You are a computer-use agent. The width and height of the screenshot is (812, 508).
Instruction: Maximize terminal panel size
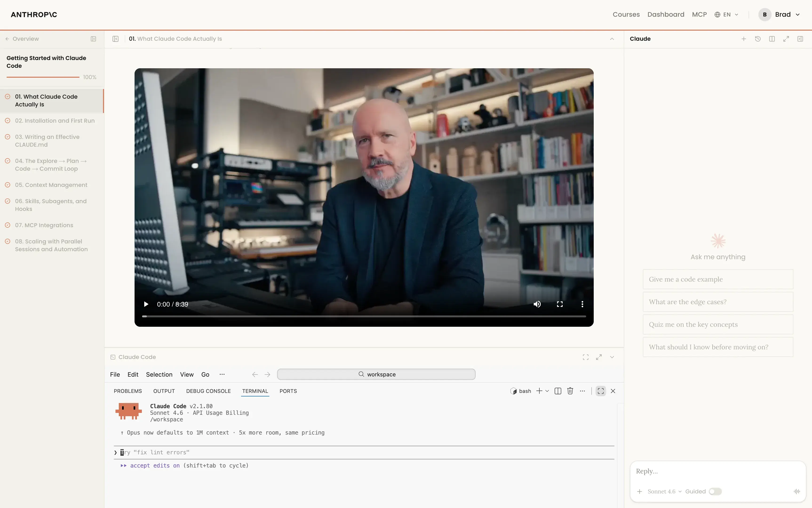click(601, 391)
